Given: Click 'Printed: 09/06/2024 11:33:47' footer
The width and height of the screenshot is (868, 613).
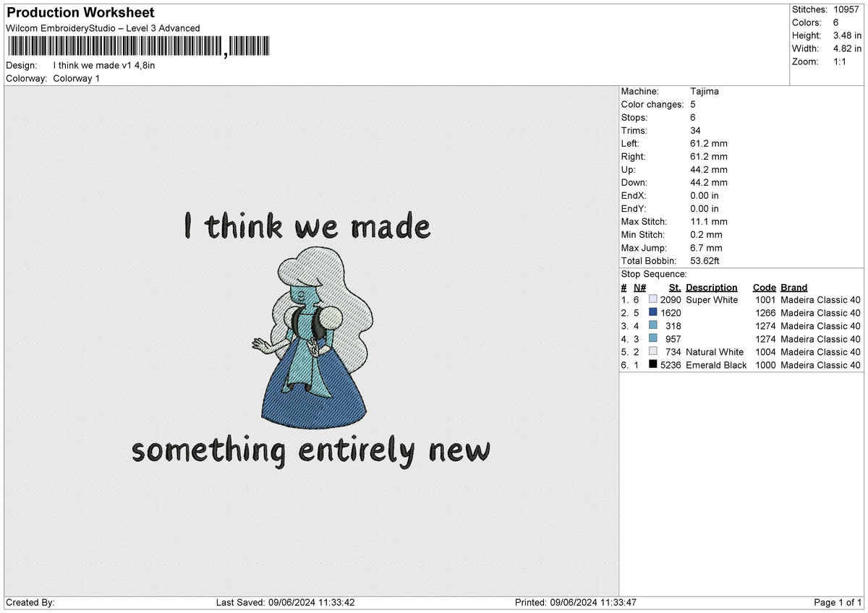Looking at the screenshot, I should pos(576,603).
